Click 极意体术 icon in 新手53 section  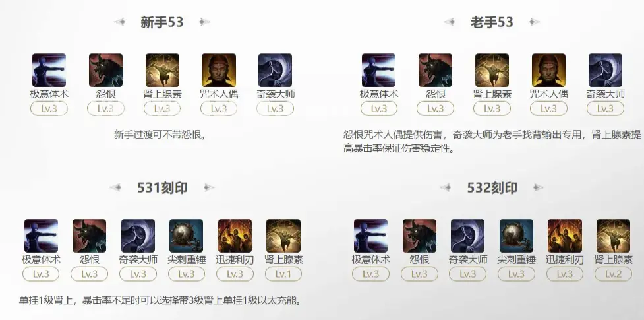[x=49, y=71]
